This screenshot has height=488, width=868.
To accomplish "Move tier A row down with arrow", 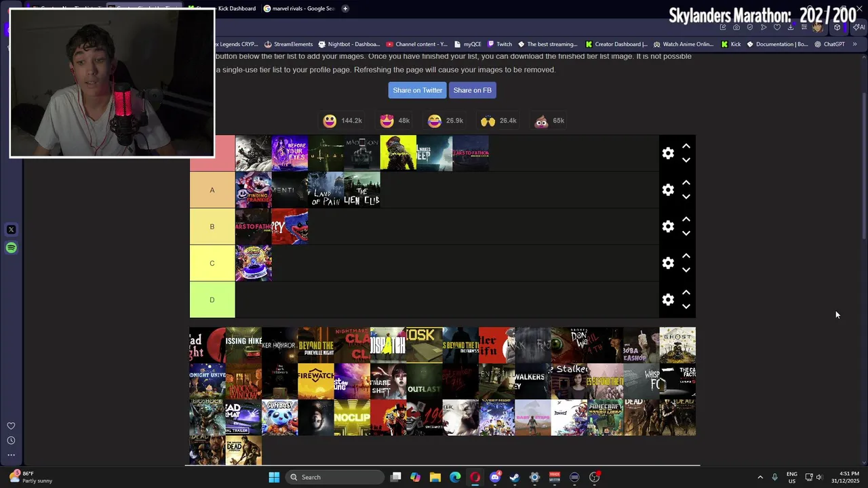I will [686, 197].
